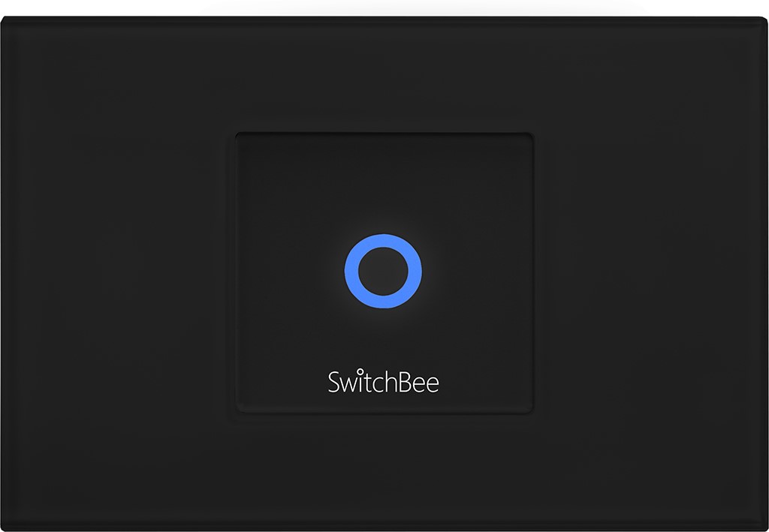Touch the dark center inside blue ring
The height and width of the screenshot is (532, 769).
point(383,272)
